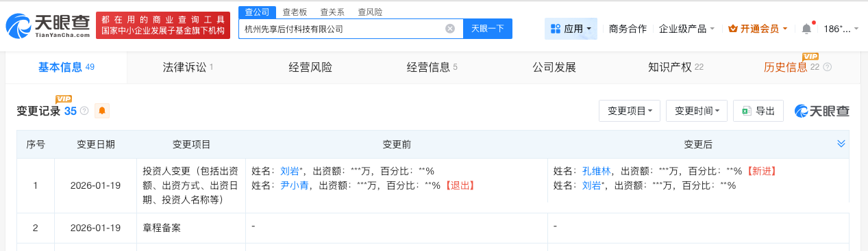Viewport: 868px width, 251px height.
Task: Click the 变更日期 column header
Action: 95,144
